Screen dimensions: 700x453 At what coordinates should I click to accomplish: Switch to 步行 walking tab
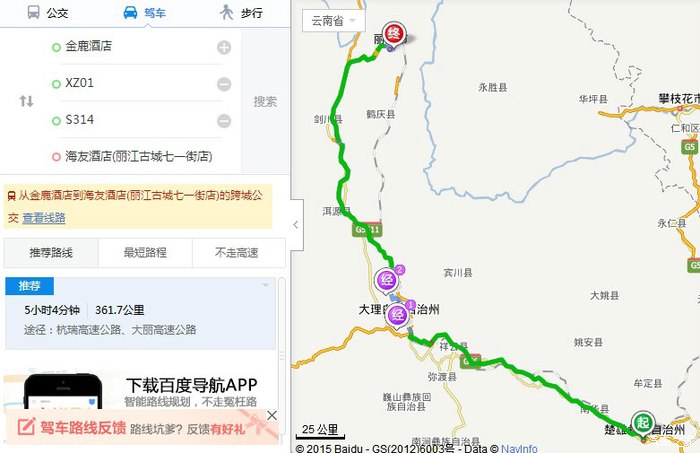pyautogui.click(x=241, y=12)
